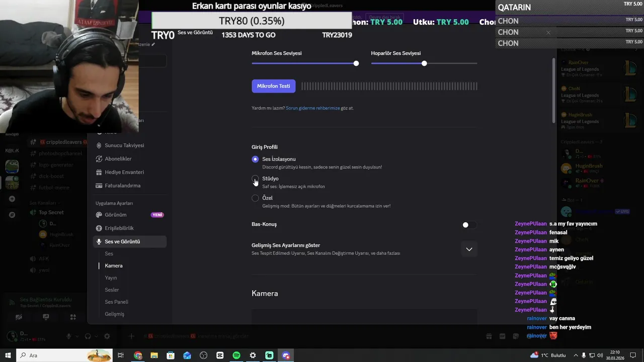Open user settings gear in Discord

(107, 336)
